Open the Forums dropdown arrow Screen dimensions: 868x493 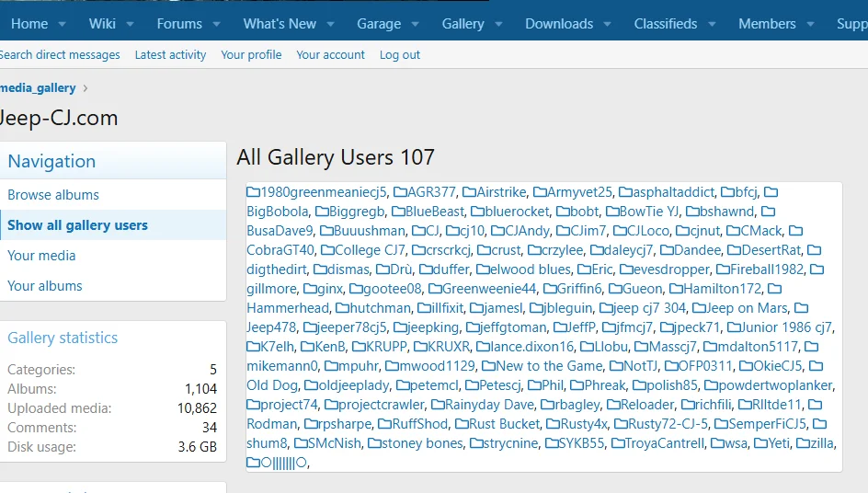(216, 24)
